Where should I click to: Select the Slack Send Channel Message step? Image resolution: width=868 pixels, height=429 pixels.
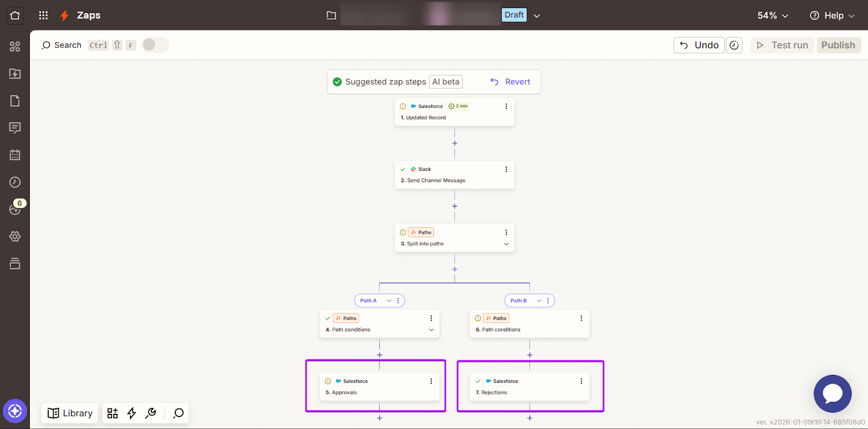[x=455, y=175]
